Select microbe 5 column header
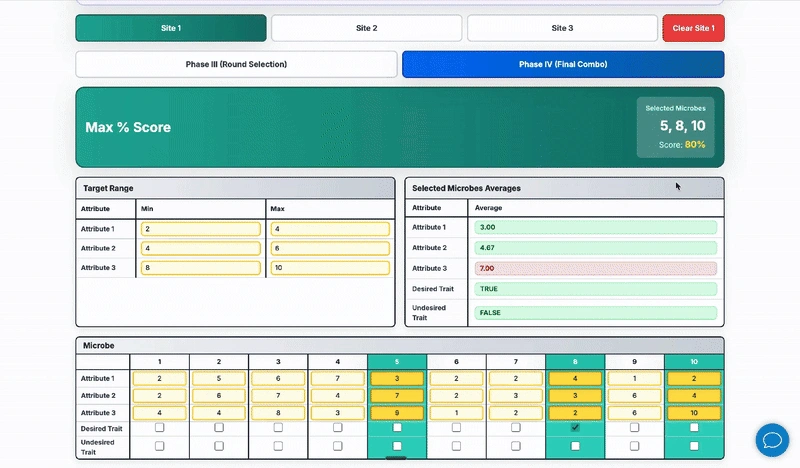This screenshot has width=800, height=468. pos(397,361)
